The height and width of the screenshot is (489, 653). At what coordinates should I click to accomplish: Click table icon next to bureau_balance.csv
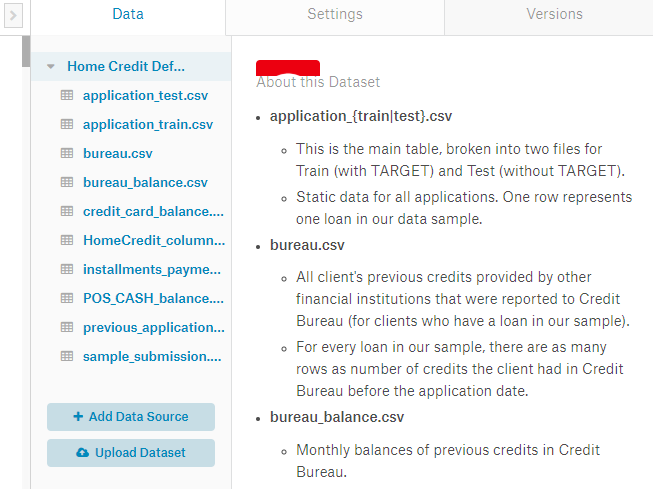coord(67,182)
